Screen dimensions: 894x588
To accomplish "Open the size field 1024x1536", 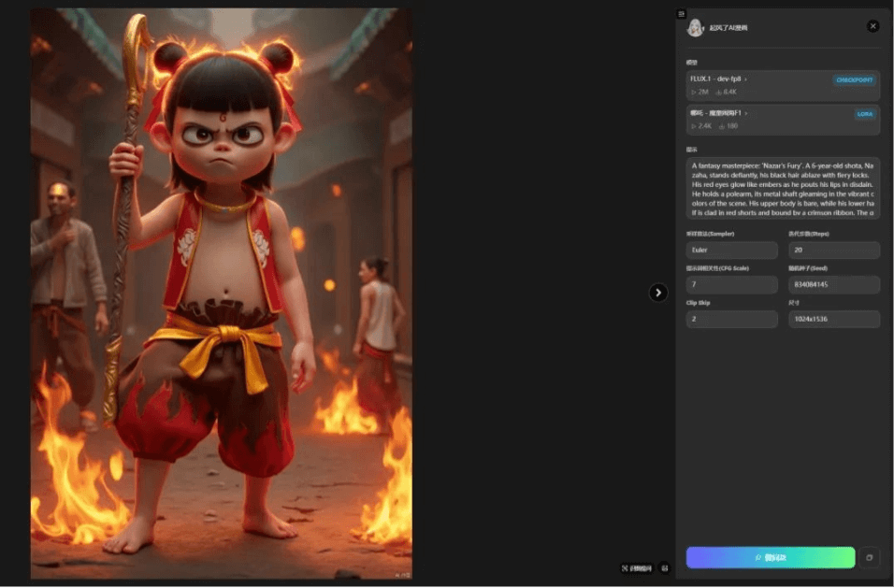I will (x=833, y=320).
